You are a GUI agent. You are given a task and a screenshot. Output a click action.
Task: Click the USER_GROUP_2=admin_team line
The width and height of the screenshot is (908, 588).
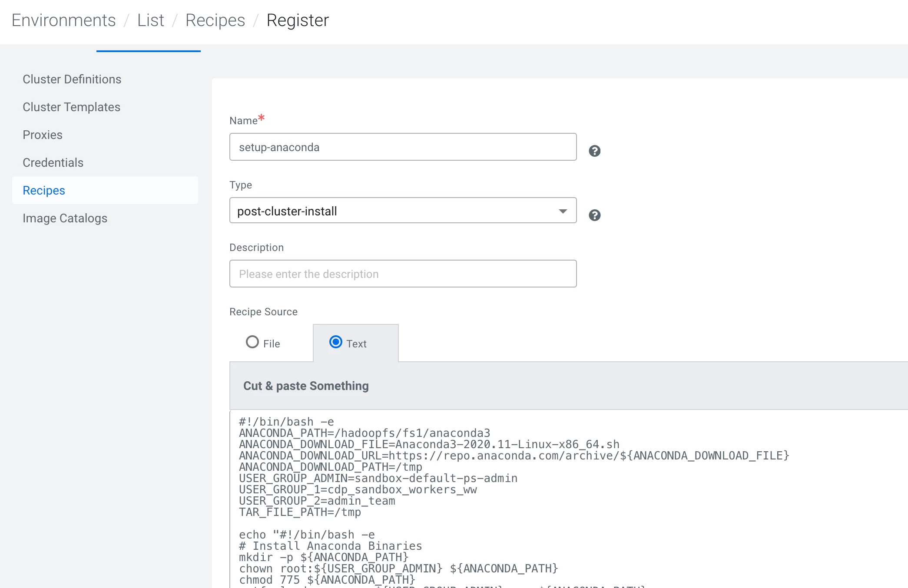pyautogui.click(x=317, y=501)
